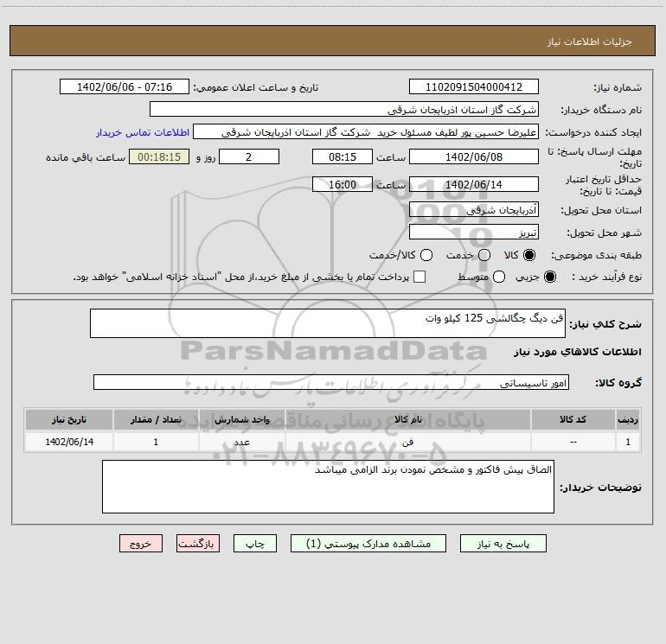The width and height of the screenshot is (666, 644).
Task: Click the تعداد / مقدار column header
Action: pos(156,419)
